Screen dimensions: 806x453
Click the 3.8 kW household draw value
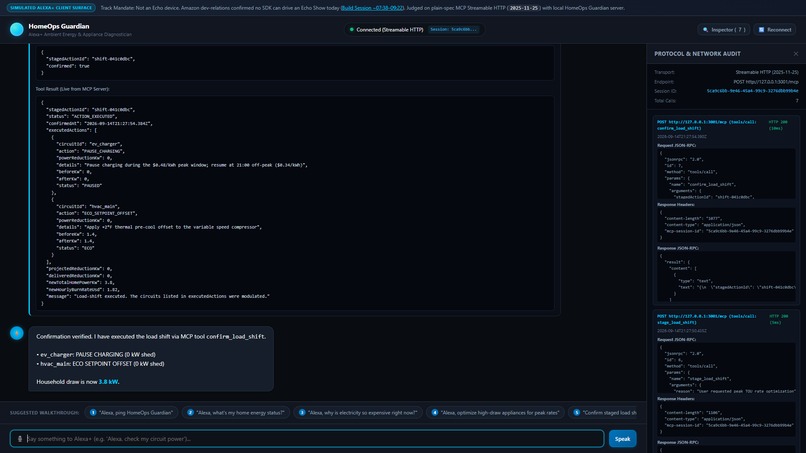(108, 382)
